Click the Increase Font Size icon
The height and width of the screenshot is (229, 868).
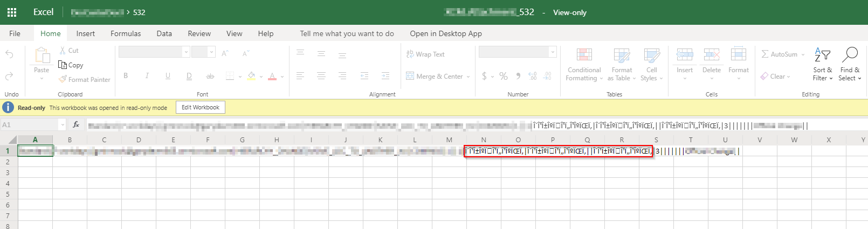point(225,53)
